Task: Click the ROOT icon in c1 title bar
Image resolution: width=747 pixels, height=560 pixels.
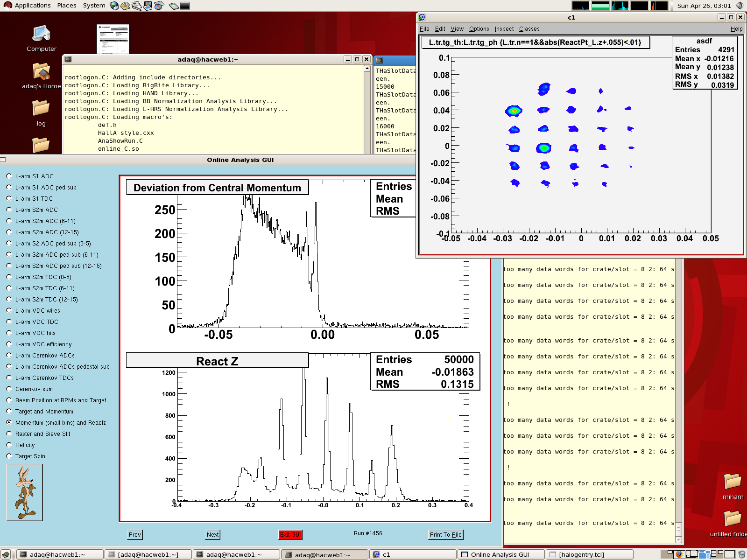Action: click(x=422, y=17)
